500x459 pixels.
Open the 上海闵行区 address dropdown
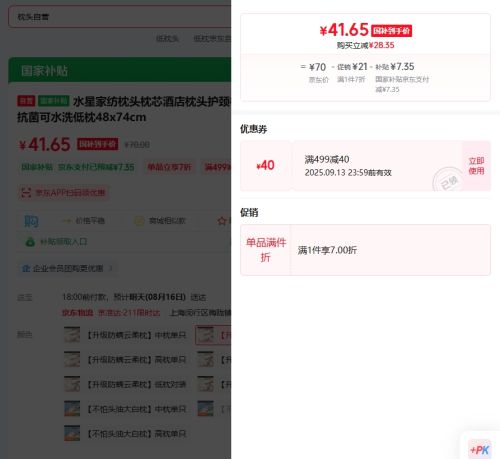click(200, 313)
